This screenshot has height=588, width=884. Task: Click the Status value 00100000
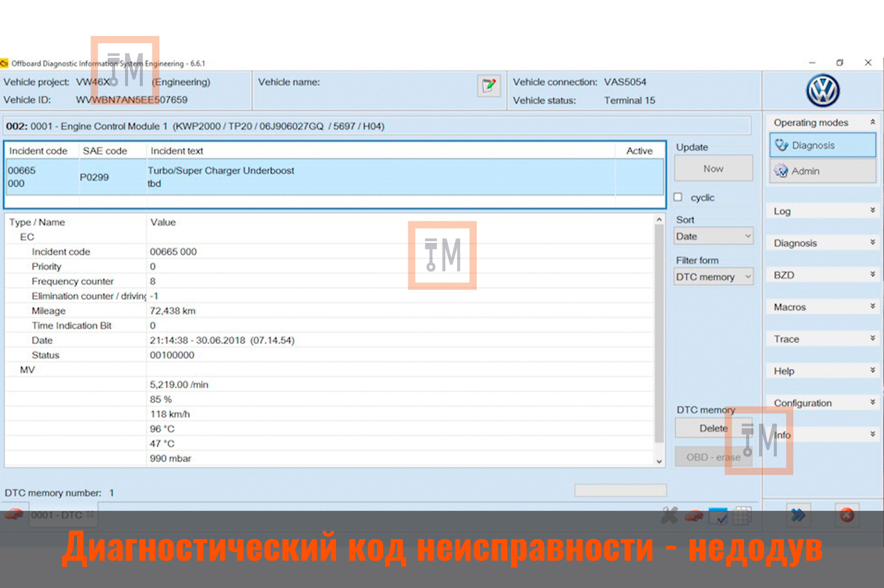pos(172,355)
